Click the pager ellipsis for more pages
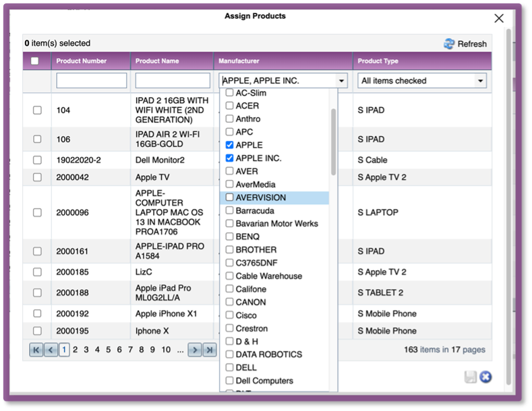Image resolution: width=532 pixels, height=411 pixels. tap(180, 350)
